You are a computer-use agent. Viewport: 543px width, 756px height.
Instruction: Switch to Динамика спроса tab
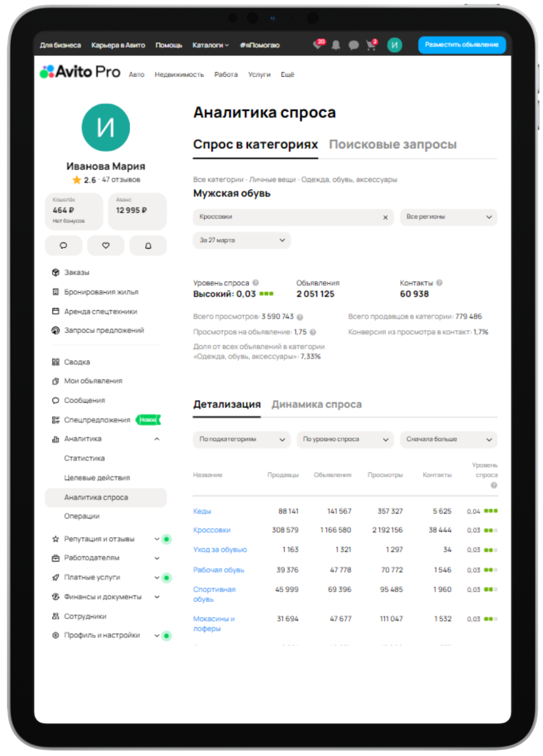click(316, 404)
